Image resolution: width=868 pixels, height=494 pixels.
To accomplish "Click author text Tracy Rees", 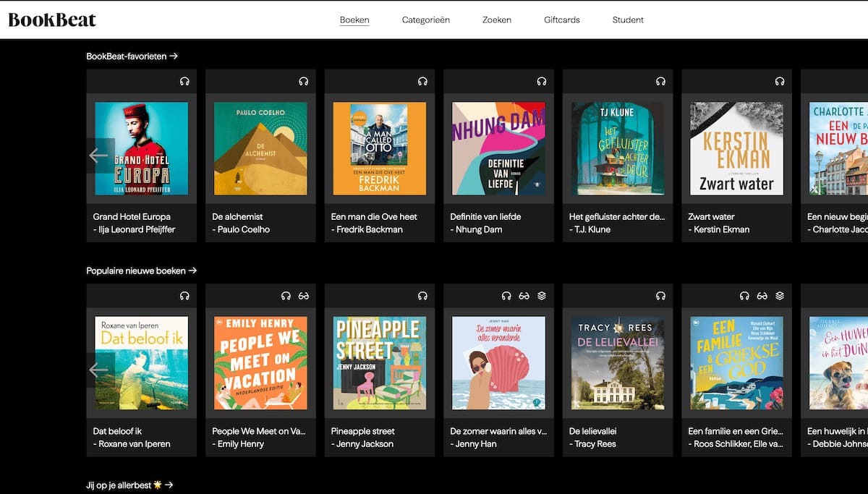I will point(595,444).
